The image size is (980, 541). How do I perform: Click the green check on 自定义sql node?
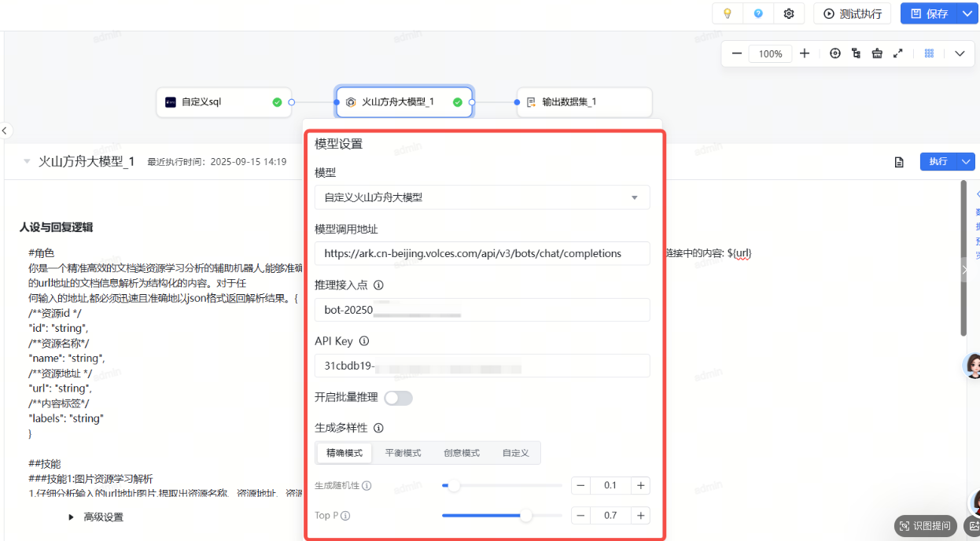click(x=277, y=102)
